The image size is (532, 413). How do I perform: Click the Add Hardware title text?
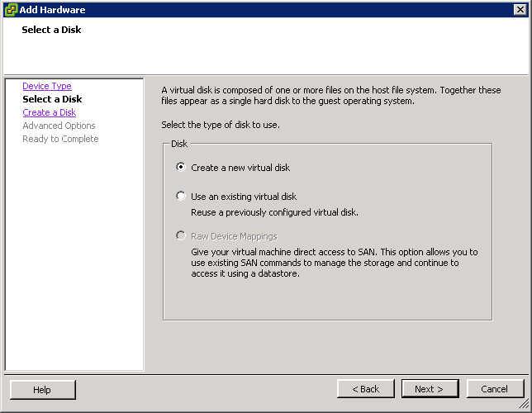point(52,10)
